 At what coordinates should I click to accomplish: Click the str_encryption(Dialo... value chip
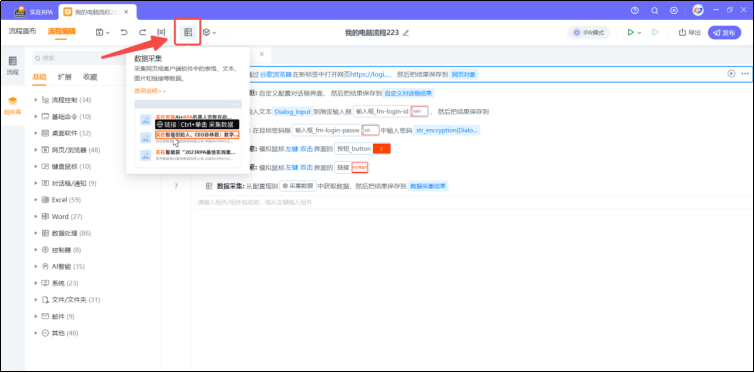(x=447, y=130)
